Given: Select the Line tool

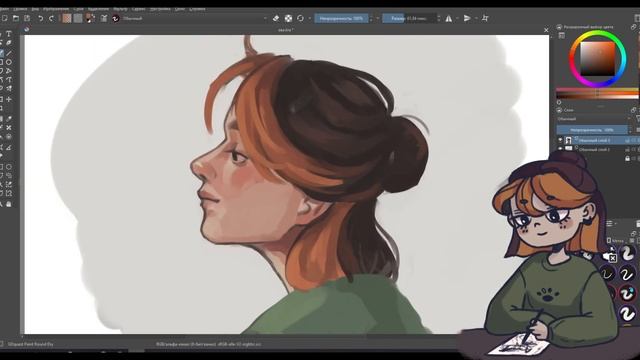Looking at the screenshot, I should pos(9,53).
